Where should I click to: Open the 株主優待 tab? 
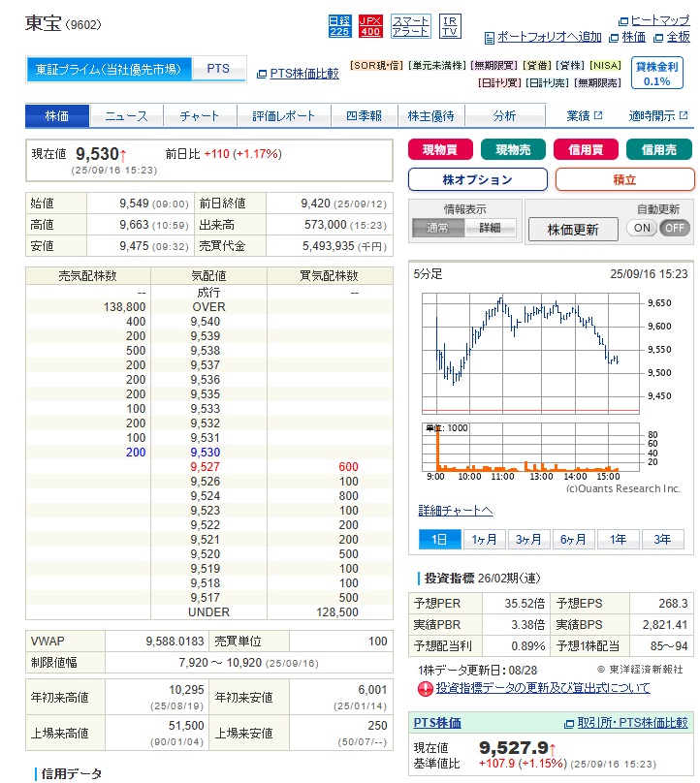(x=430, y=116)
